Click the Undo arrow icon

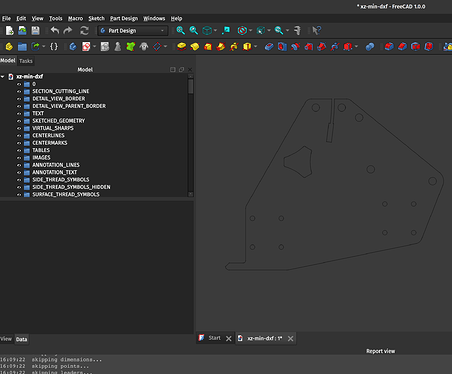coord(55,31)
